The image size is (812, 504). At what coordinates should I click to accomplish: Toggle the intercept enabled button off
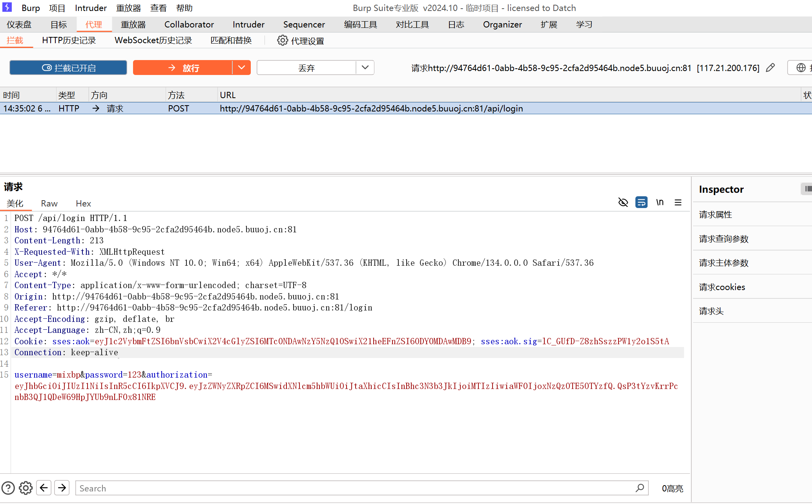pyautogui.click(x=68, y=68)
